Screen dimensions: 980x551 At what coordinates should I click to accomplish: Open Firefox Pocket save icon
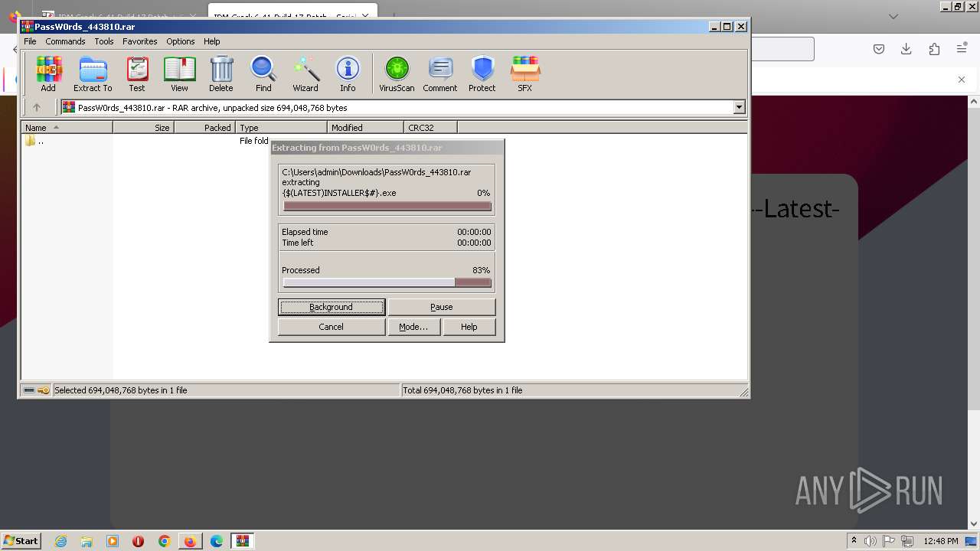click(x=879, y=49)
